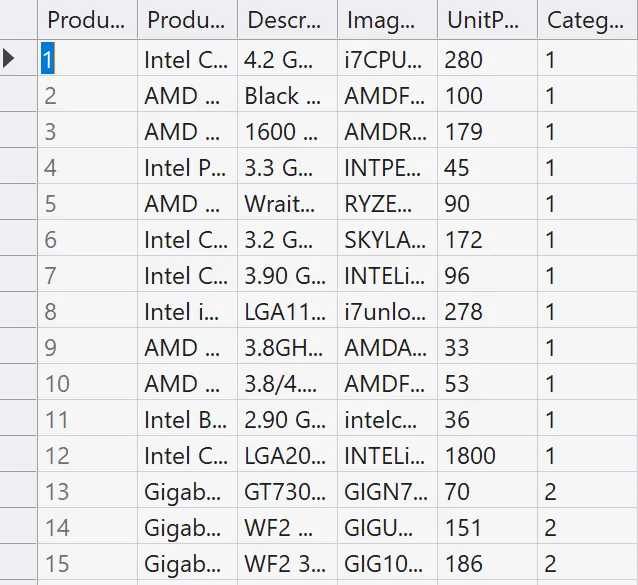Click the current row arrow indicator

pos(10,60)
